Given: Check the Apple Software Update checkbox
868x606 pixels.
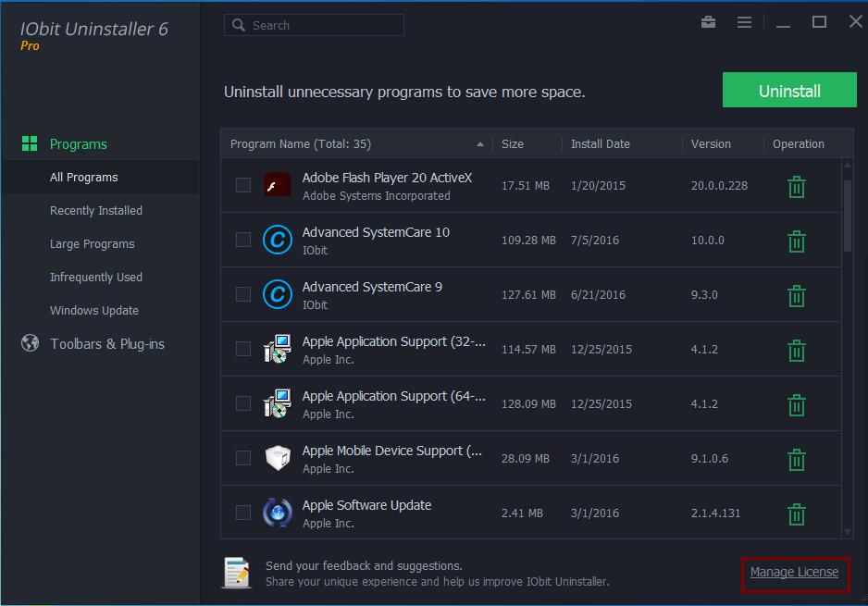Looking at the screenshot, I should pos(243,513).
